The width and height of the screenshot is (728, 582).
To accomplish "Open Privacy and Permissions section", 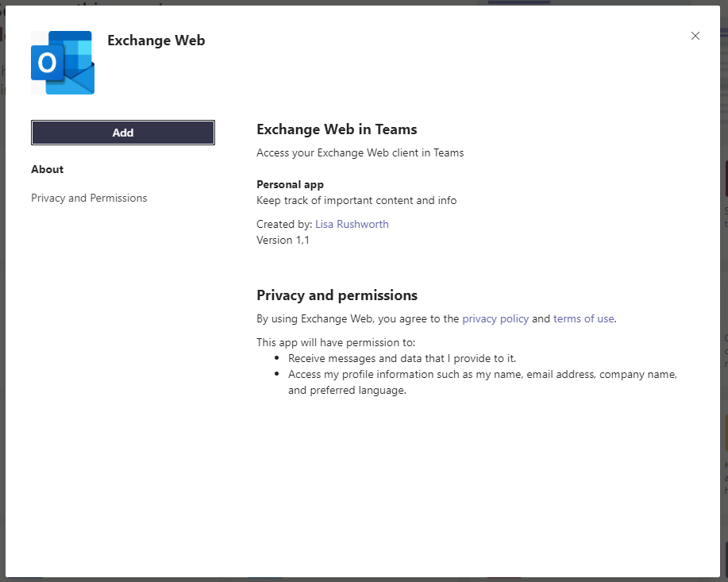I will 89,198.
